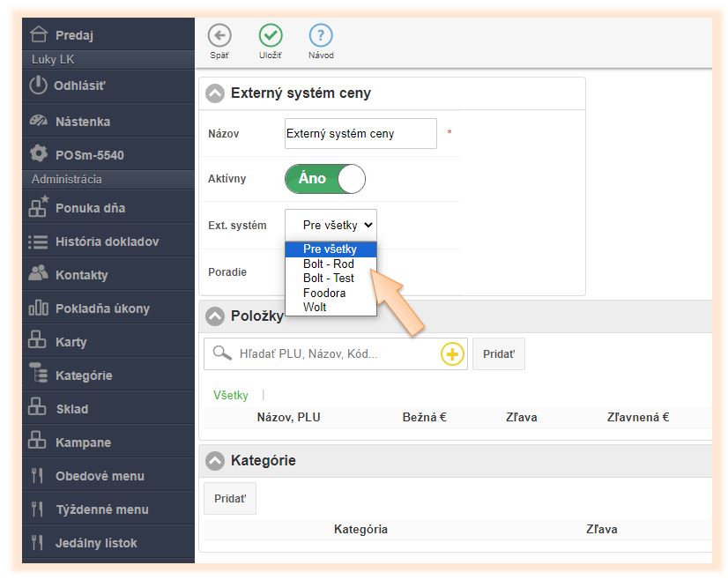
Task: Click the Odhlásiť power icon
Action: click(38, 86)
